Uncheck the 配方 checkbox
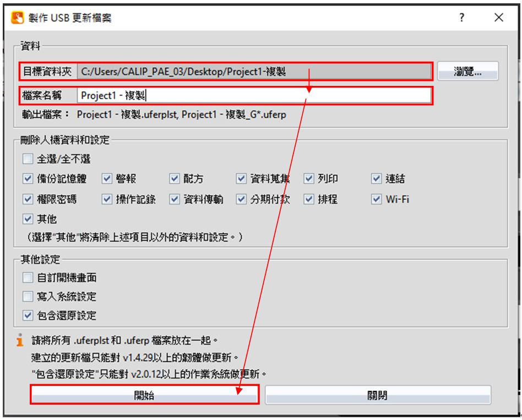This screenshot has height=420, width=522. (175, 179)
